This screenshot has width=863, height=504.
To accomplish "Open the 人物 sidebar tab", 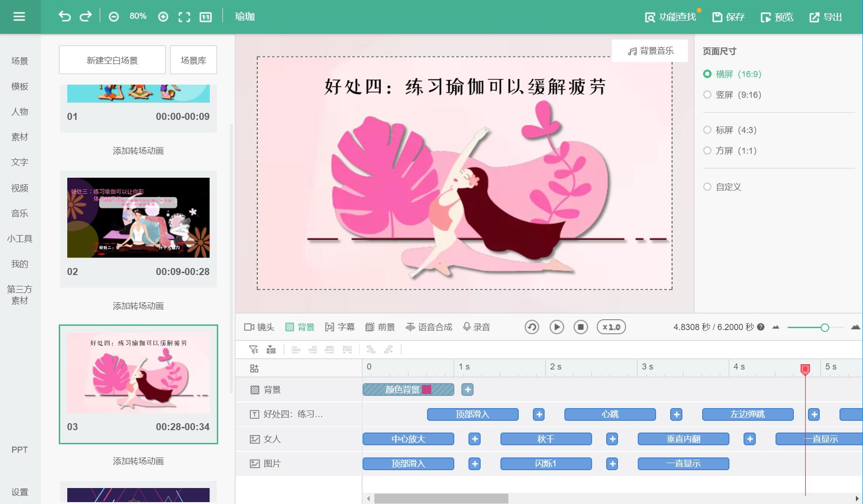I will pos(20,111).
